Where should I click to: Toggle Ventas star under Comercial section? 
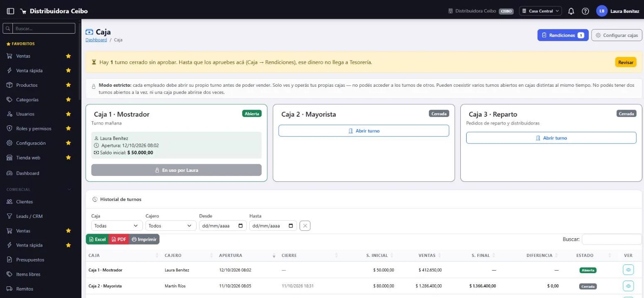pos(69,231)
